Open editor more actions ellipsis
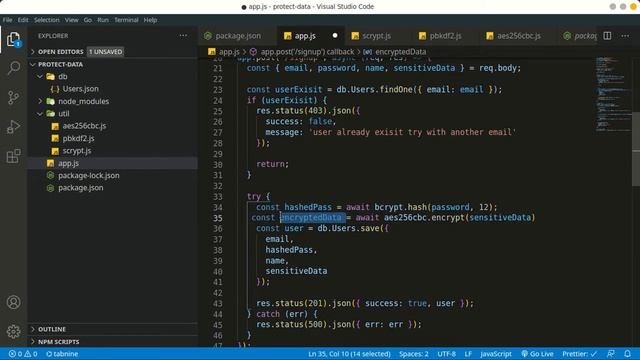640x360 pixels. (625, 36)
